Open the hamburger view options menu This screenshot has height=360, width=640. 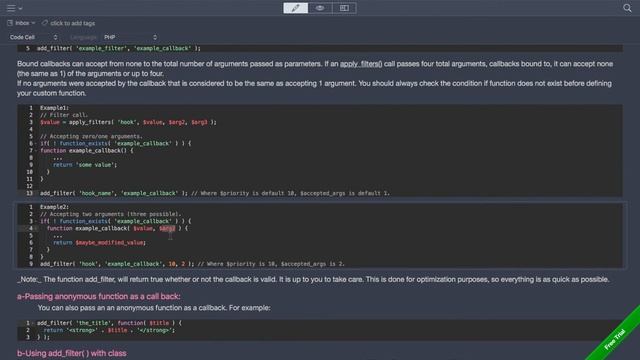point(14,8)
